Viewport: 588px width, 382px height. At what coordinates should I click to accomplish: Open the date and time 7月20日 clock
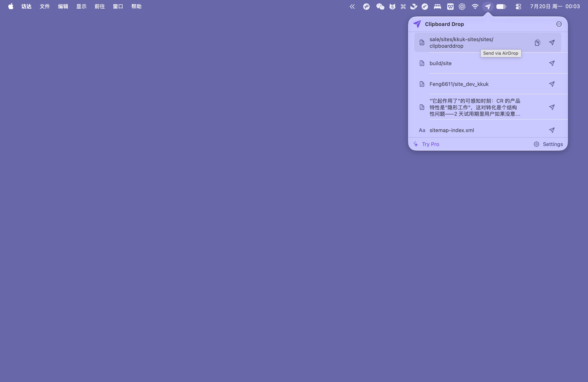click(555, 6)
